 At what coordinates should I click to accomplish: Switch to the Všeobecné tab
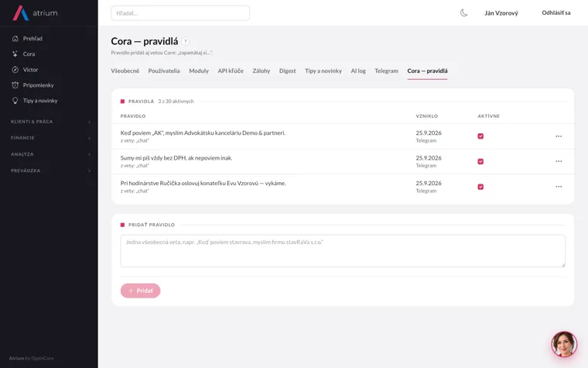pos(125,71)
